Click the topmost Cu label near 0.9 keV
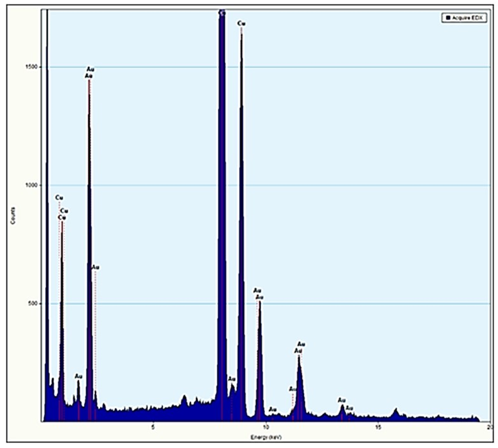The width and height of the screenshot is (498, 448). coord(59,197)
